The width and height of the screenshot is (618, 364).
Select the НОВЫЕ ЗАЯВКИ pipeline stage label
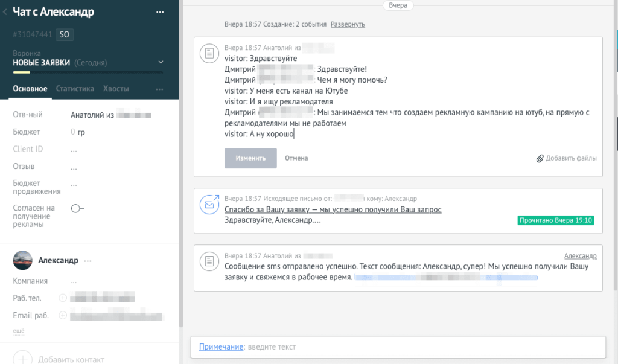[42, 63]
